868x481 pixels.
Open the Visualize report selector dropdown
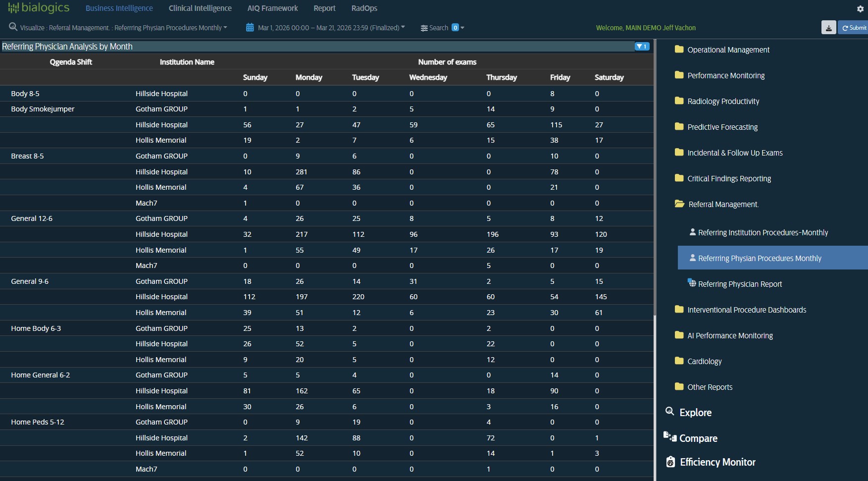point(225,28)
